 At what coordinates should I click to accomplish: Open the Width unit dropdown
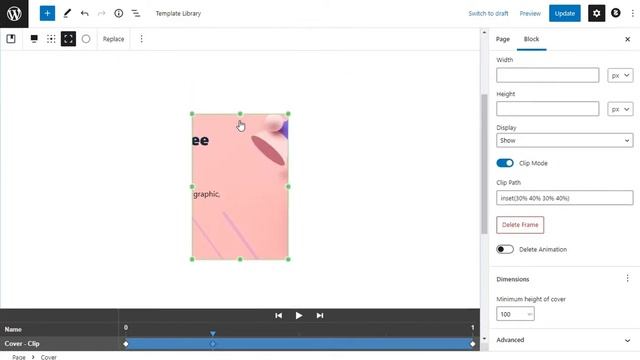[x=620, y=75]
